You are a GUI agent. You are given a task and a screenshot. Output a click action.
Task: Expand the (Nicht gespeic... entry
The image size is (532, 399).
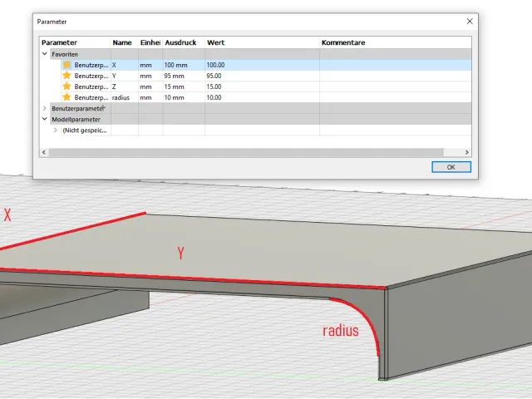(x=56, y=130)
